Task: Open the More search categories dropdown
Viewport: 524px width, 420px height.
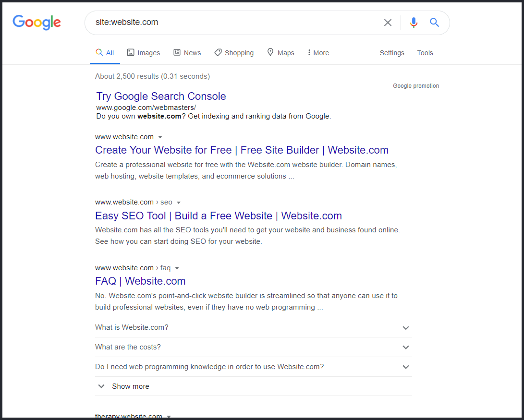Action: pos(317,52)
